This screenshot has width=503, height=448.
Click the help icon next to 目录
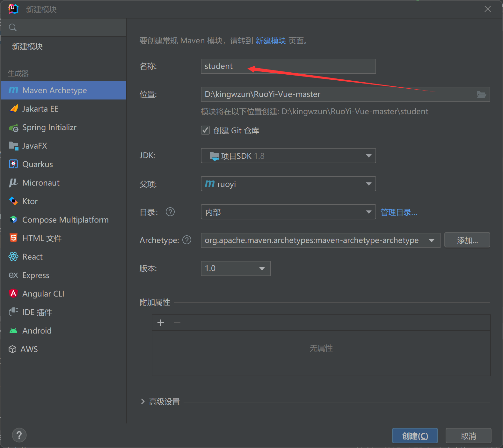pyautogui.click(x=170, y=212)
